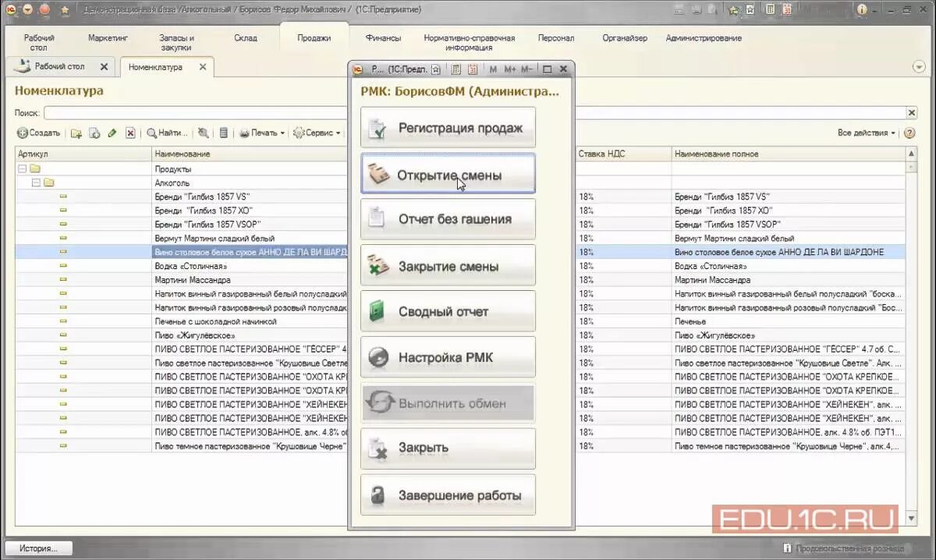Image resolution: width=936 pixels, height=560 pixels.
Task: Click calendar icon in РМК window title bar
Action: (473, 69)
